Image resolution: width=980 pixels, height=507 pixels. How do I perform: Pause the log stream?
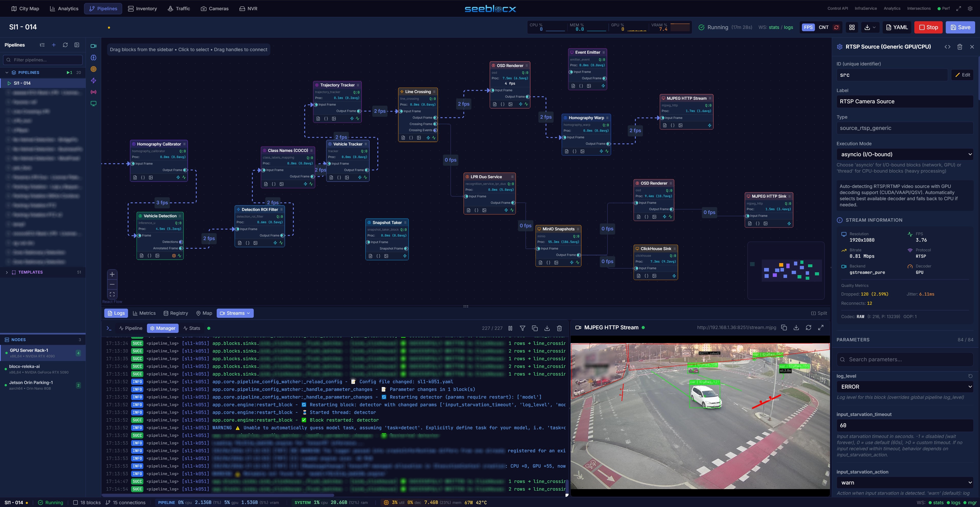pyautogui.click(x=510, y=328)
